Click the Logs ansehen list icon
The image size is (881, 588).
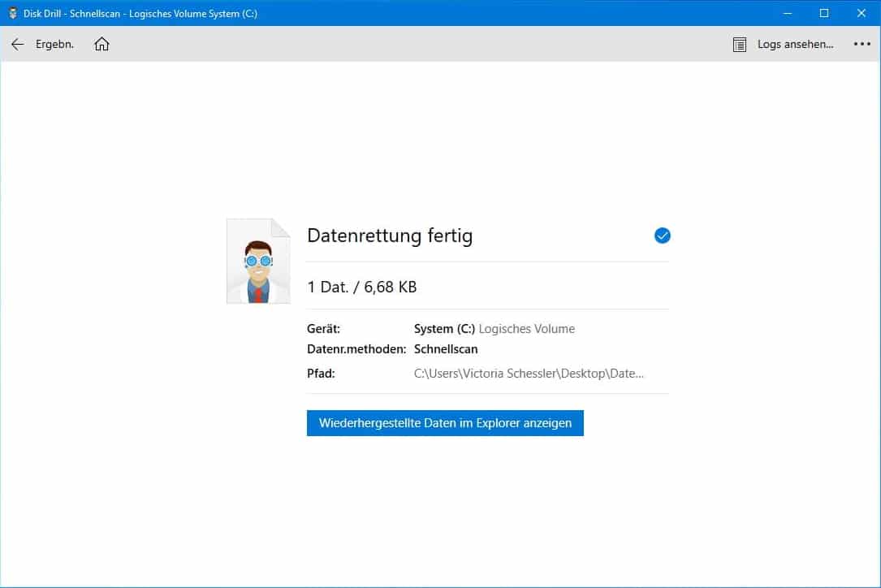[740, 45]
